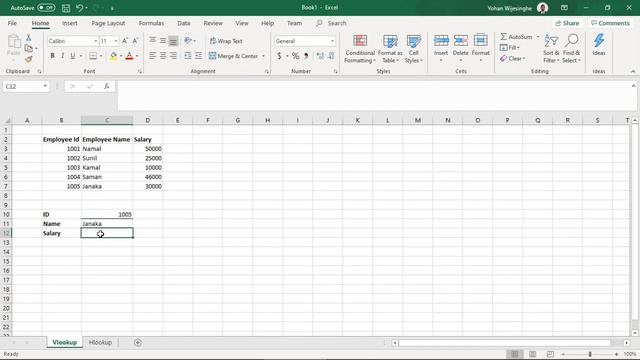Adjust the zoom slider handle
Image resolution: width=640 pixels, height=360 pixels.
coord(590,354)
